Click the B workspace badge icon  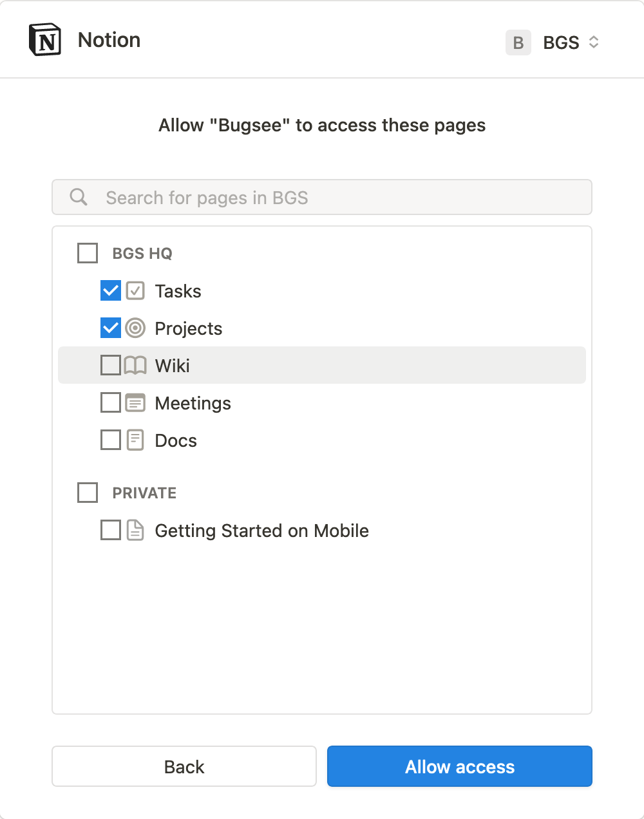[x=518, y=42]
